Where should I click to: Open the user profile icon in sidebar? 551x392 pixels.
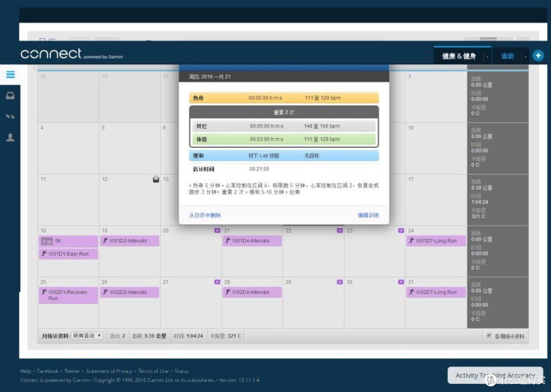pyautogui.click(x=10, y=137)
